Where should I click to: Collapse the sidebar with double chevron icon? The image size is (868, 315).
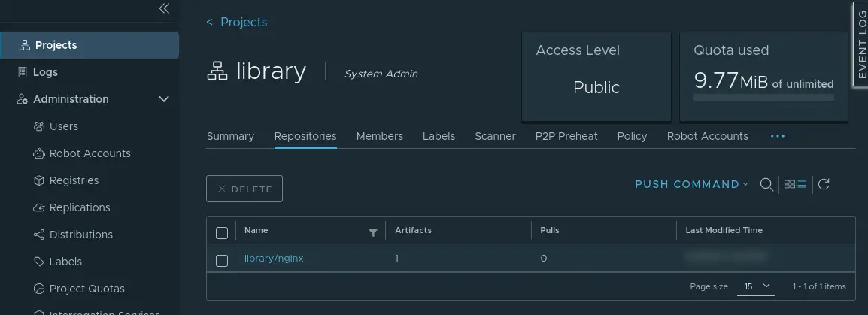[x=164, y=8]
